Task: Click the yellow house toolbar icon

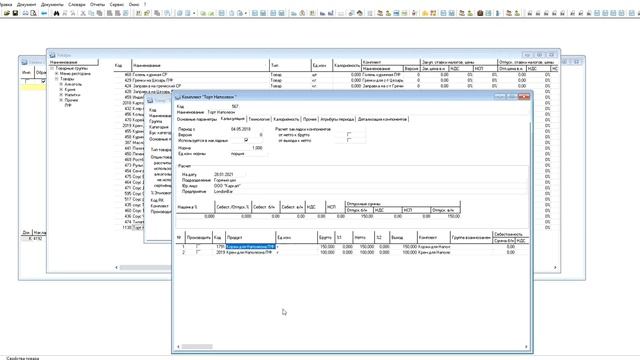Action: (425, 13)
